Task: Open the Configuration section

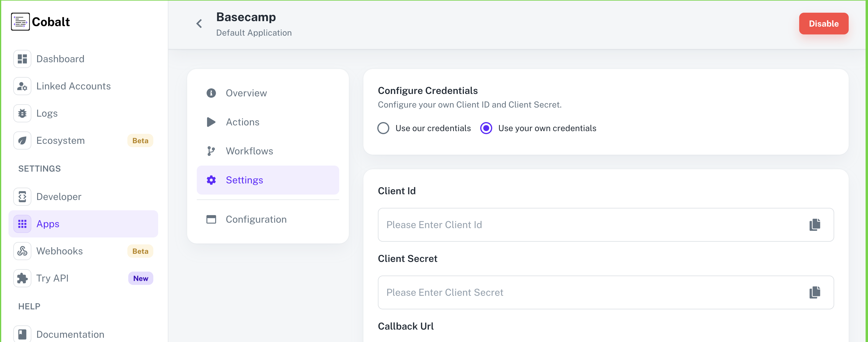Action: tap(256, 219)
